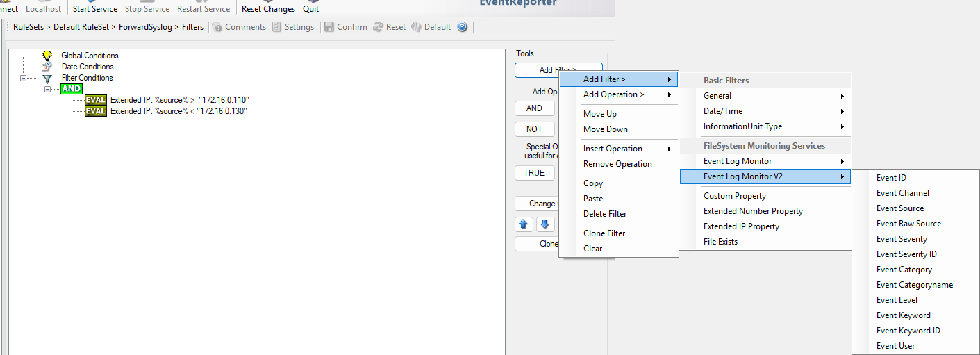
Task: Open the Settings toolbar item
Action: (293, 27)
